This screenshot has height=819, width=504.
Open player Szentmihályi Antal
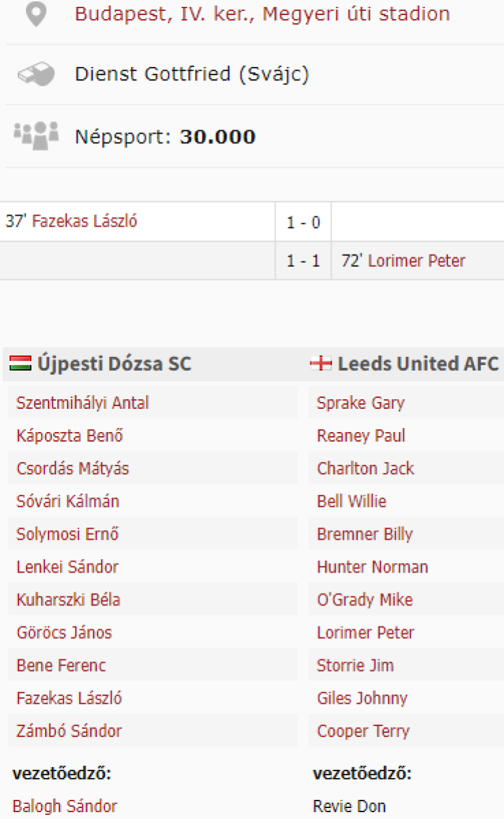coord(83,403)
